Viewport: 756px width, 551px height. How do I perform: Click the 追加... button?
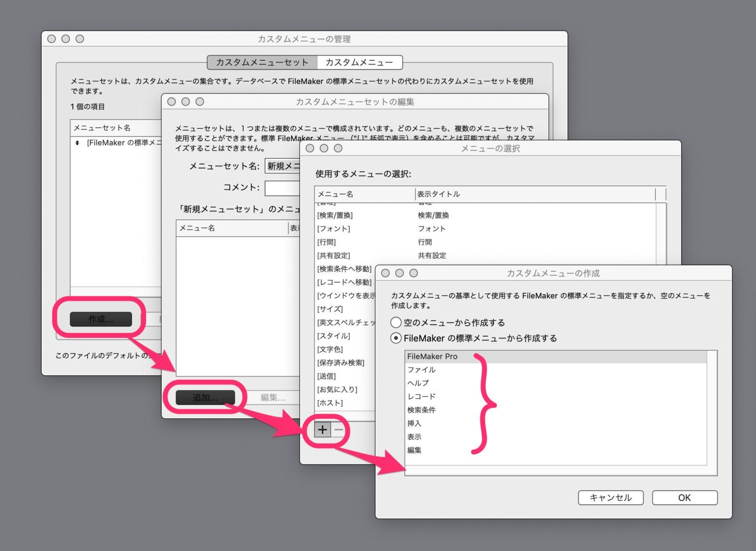click(x=205, y=398)
